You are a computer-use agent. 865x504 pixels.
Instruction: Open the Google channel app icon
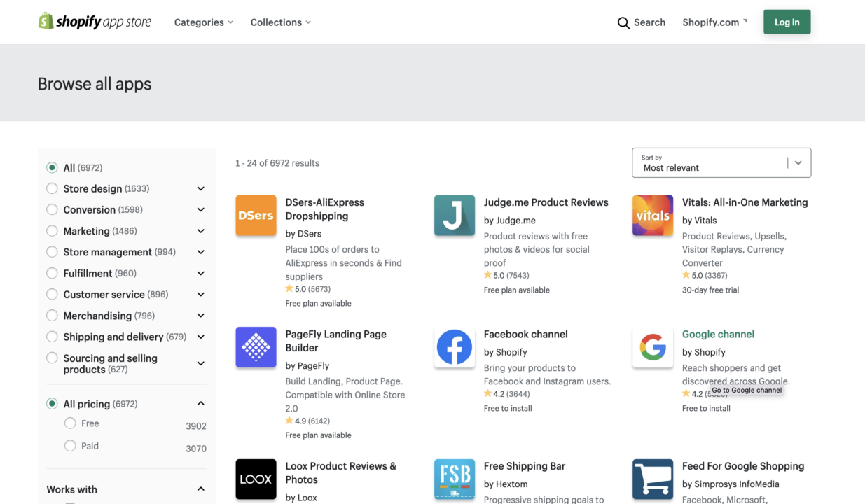pos(653,347)
